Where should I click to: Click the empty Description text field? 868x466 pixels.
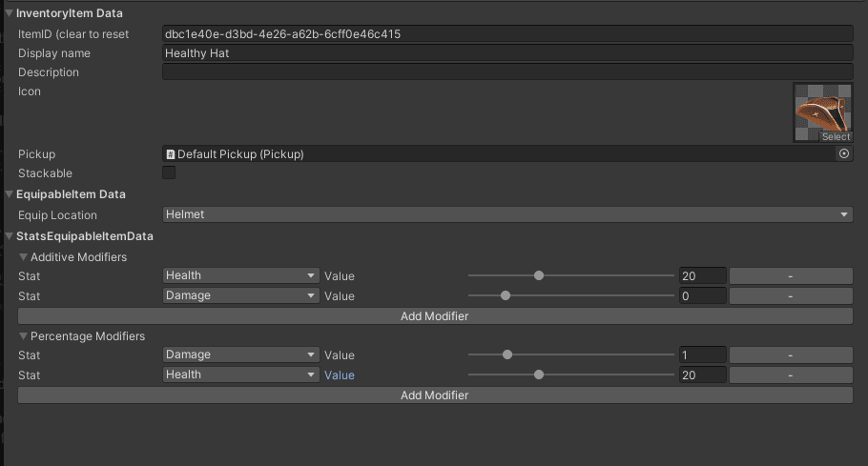(x=507, y=72)
